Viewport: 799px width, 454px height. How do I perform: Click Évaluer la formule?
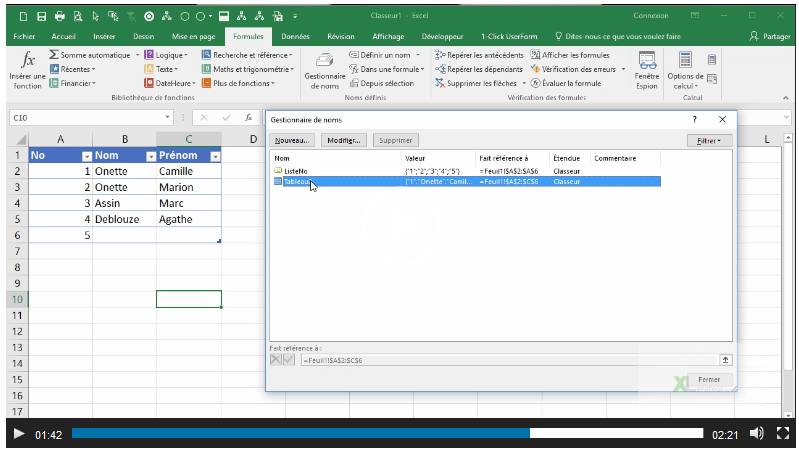[x=566, y=83]
